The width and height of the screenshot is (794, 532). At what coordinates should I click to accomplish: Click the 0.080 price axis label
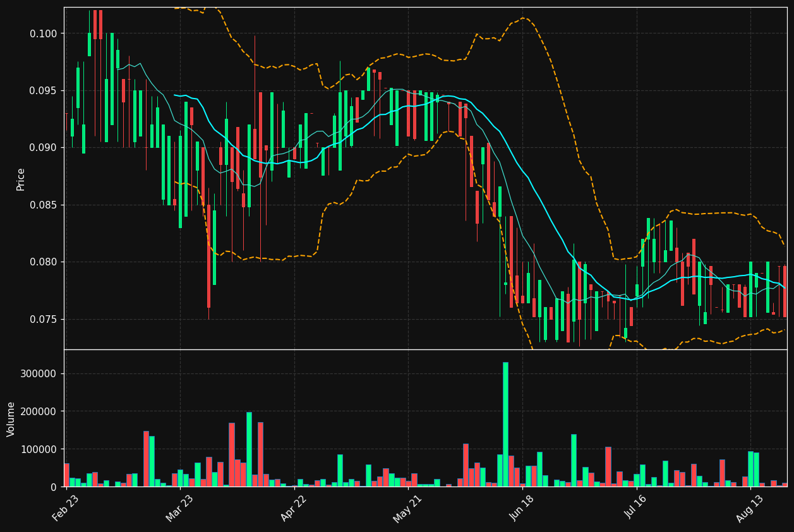tap(43, 262)
